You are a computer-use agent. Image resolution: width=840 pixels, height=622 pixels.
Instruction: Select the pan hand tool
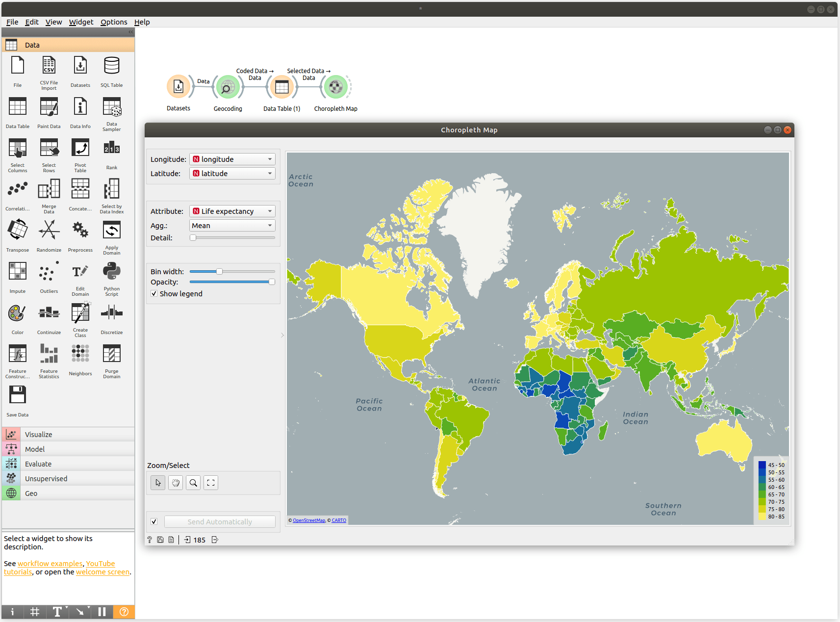pos(176,483)
